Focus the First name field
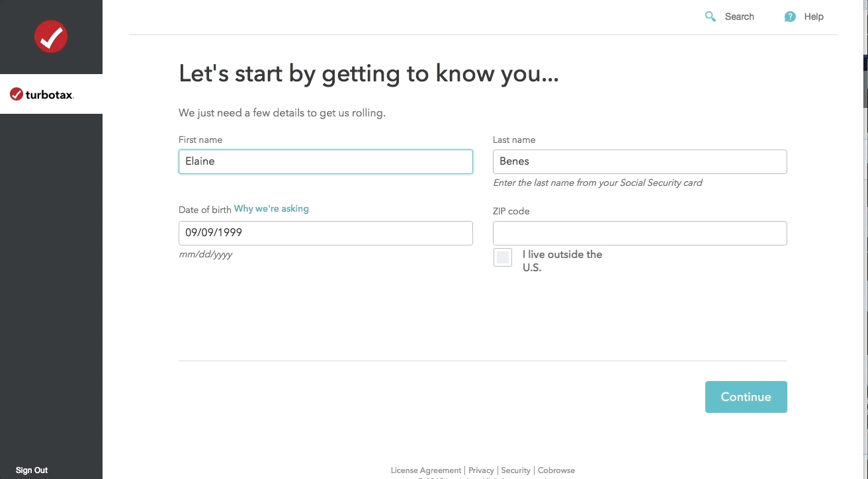The height and width of the screenshot is (479, 868). [x=325, y=161]
